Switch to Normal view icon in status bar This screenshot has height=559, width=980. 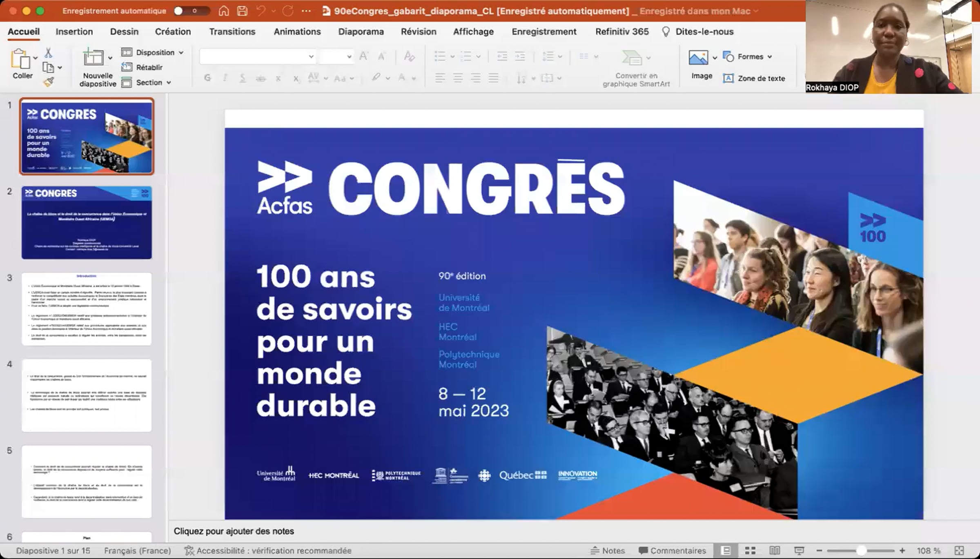click(726, 550)
